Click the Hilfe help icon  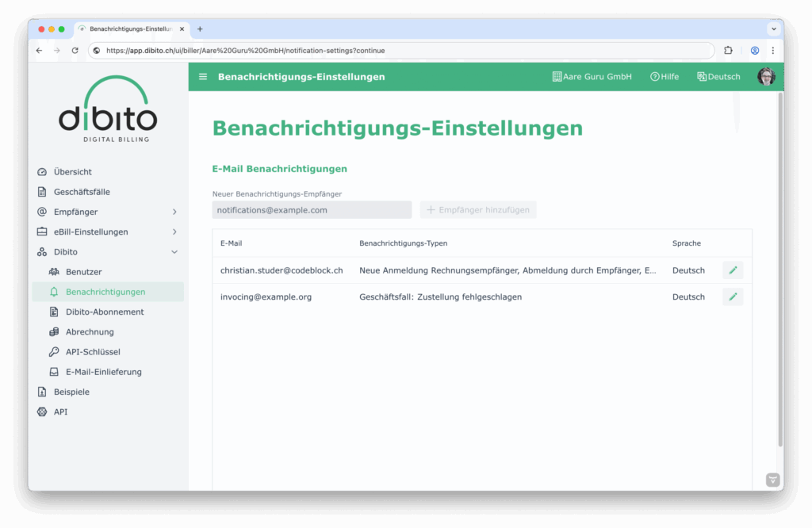[x=655, y=77]
